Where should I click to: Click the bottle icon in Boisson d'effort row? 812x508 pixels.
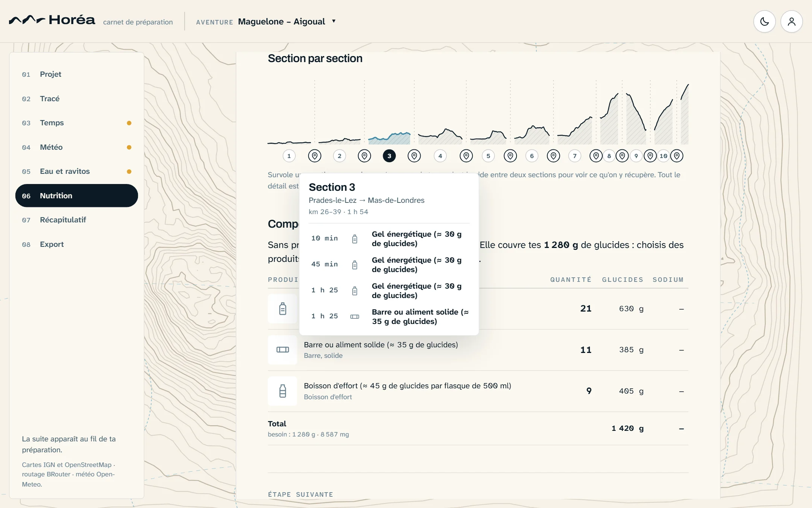[x=283, y=391]
